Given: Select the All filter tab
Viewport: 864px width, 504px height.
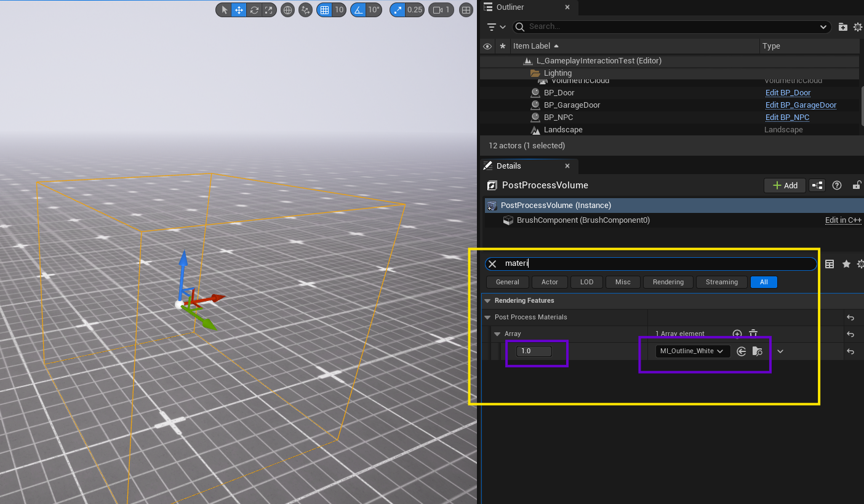Looking at the screenshot, I should (x=764, y=282).
